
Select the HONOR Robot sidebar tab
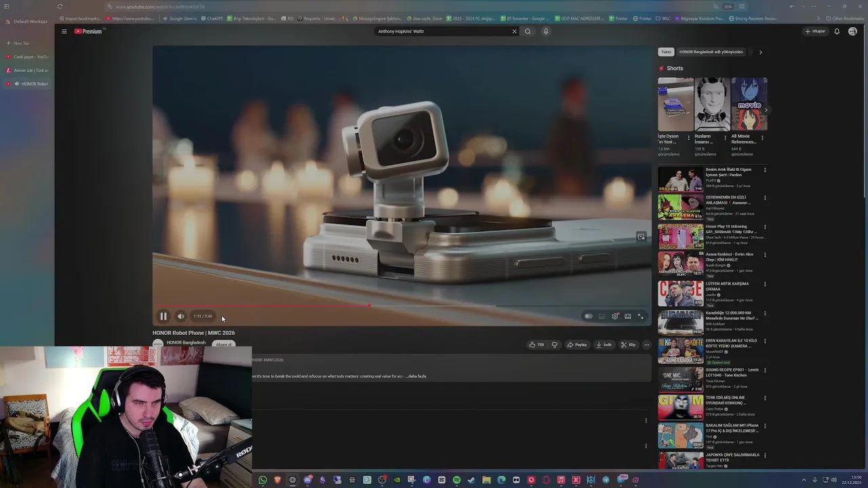pos(27,84)
